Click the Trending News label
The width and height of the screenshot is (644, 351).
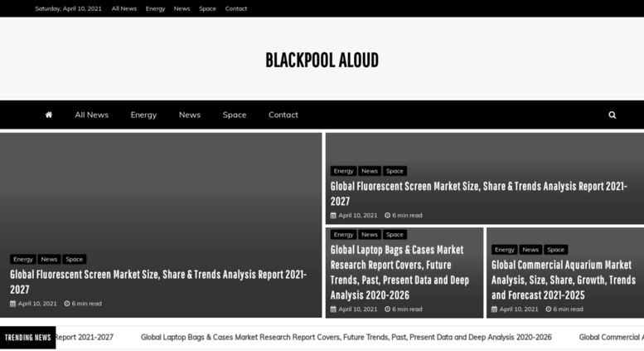(x=27, y=338)
